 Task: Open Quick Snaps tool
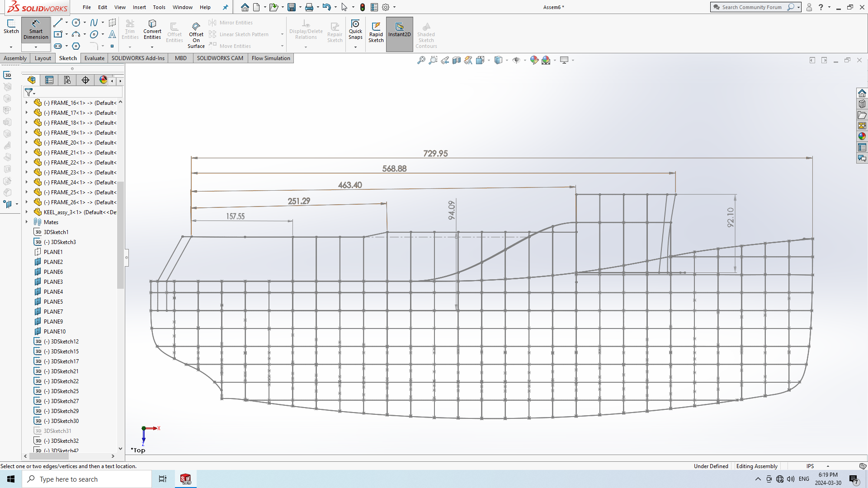tap(355, 30)
